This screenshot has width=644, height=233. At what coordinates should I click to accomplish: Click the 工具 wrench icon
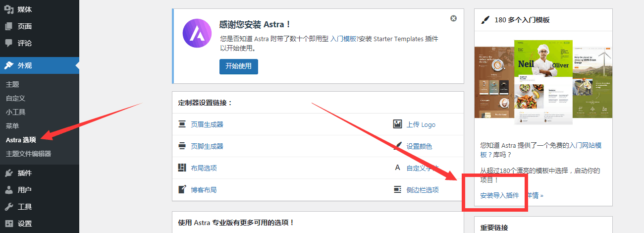(x=9, y=207)
